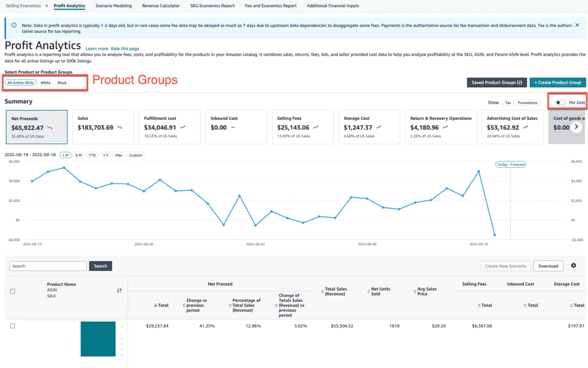
Task: Select the first product row checkbox
Action: click(13, 326)
